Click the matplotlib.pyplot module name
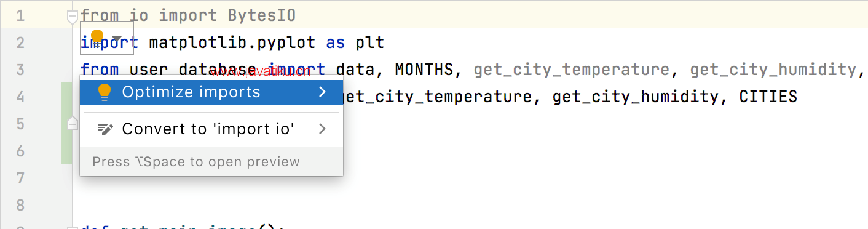 [232, 42]
